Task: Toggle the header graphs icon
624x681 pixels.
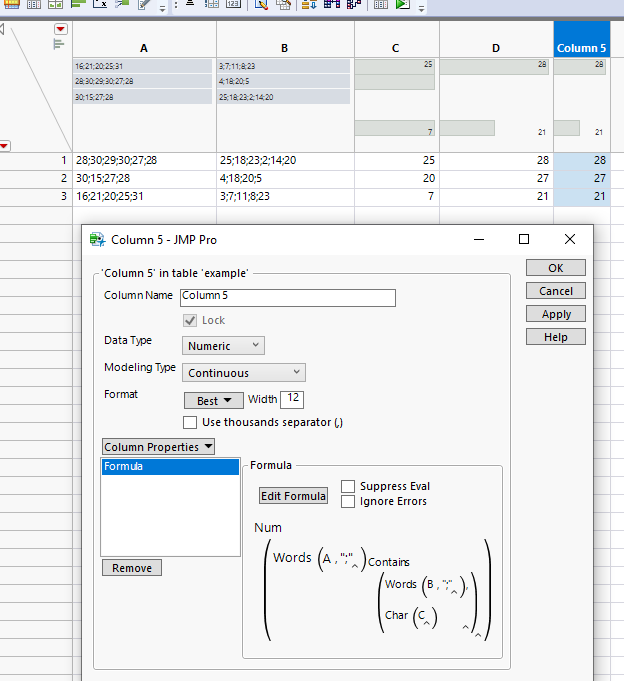Action: coord(59,44)
